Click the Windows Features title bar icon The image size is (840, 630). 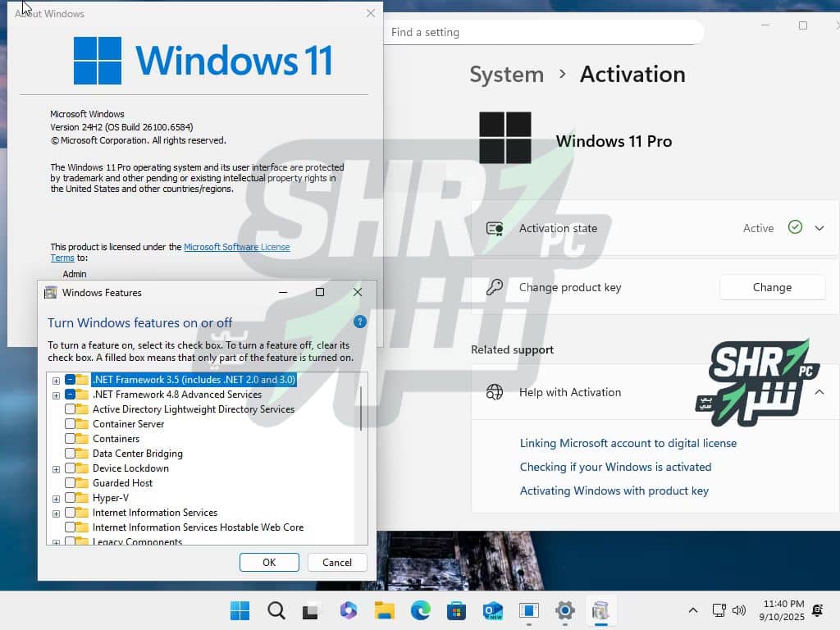pos(50,293)
